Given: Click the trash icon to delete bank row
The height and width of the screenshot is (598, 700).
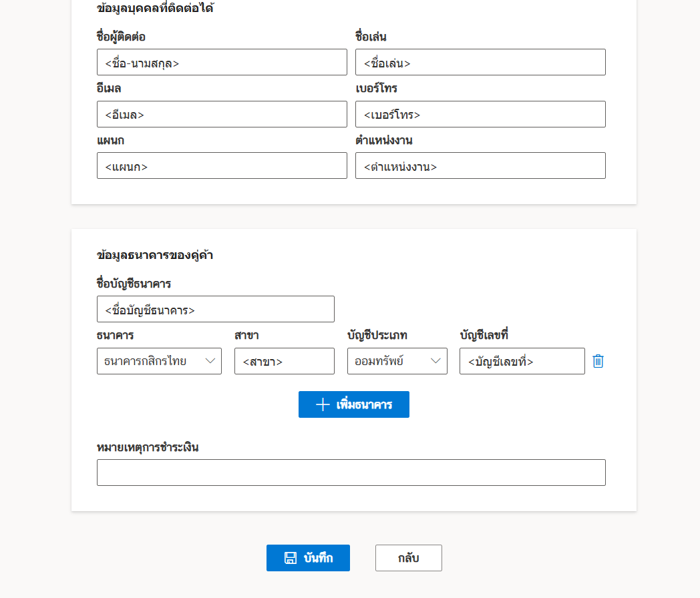Looking at the screenshot, I should [x=598, y=361].
